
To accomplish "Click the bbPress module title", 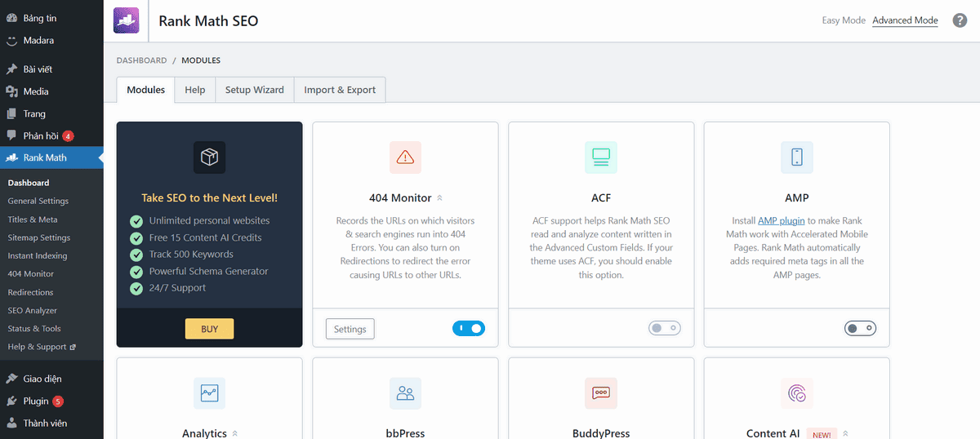I will click(405, 433).
